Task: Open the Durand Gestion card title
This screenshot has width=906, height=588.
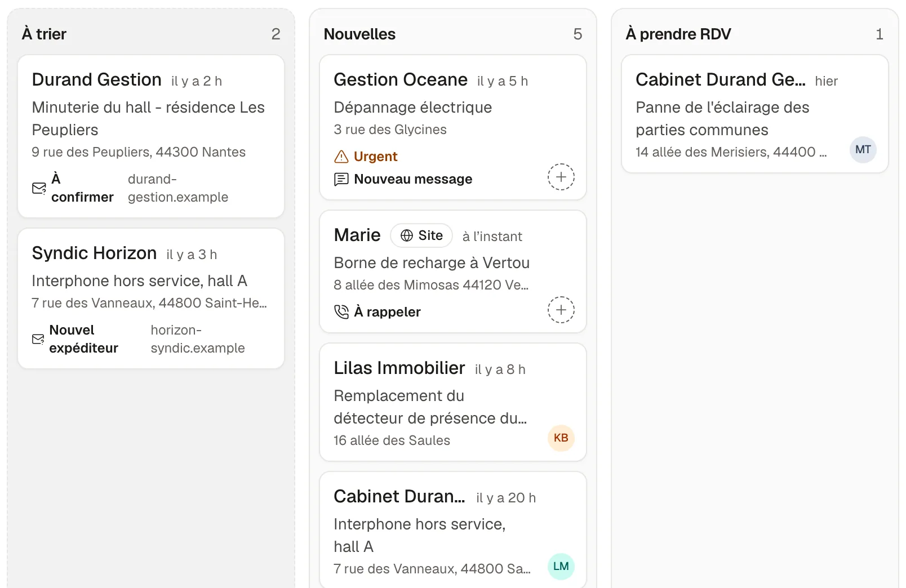Action: click(97, 80)
